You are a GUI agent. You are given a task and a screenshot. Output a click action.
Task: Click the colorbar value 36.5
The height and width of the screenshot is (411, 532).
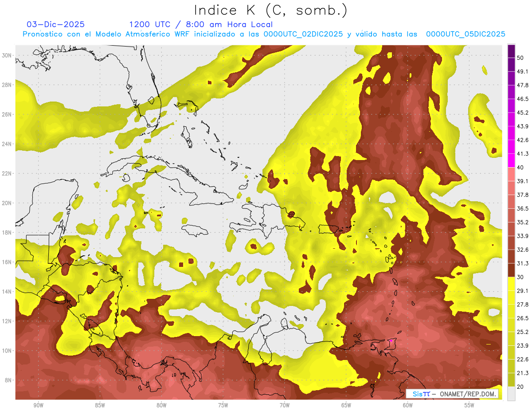tap(523, 208)
